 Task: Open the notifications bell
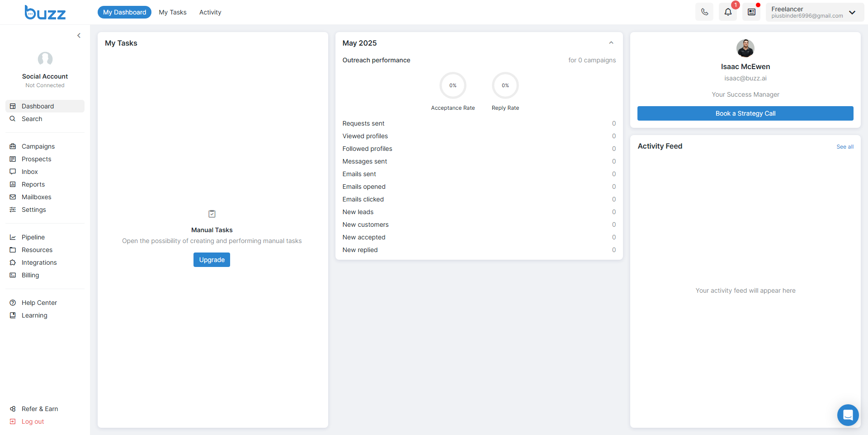728,12
